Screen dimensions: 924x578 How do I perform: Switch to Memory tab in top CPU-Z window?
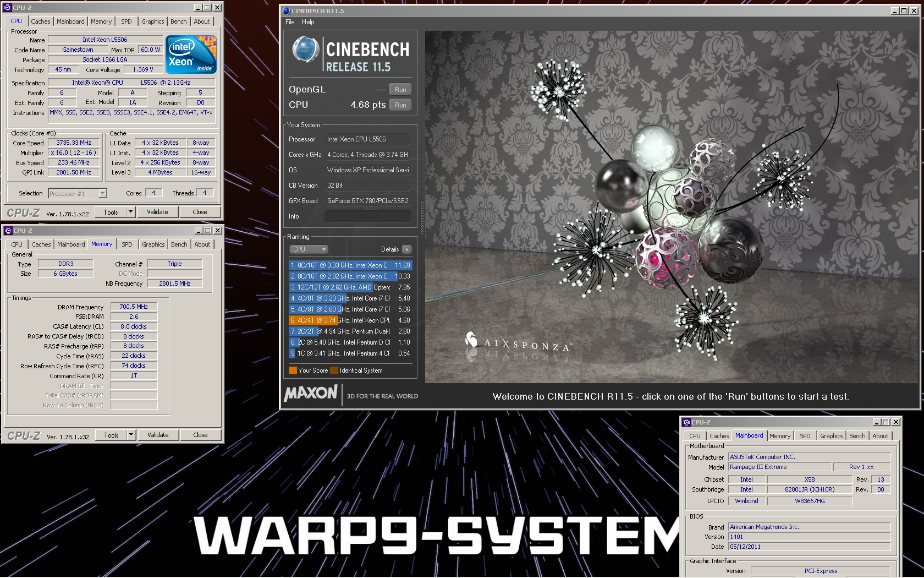(101, 21)
